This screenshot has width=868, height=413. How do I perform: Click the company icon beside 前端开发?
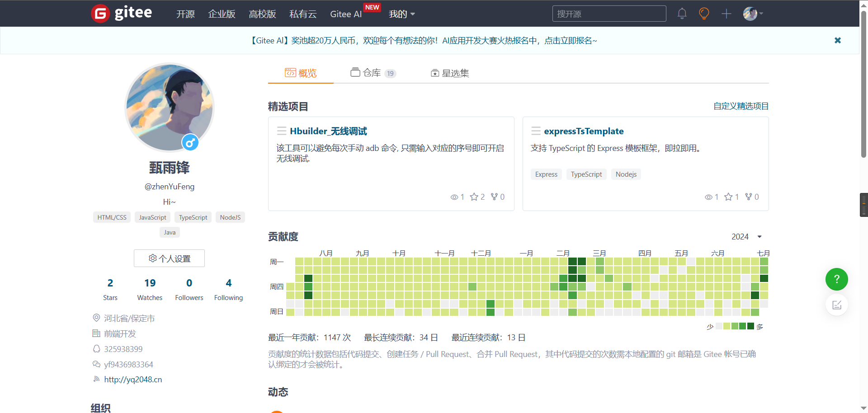[x=96, y=333]
